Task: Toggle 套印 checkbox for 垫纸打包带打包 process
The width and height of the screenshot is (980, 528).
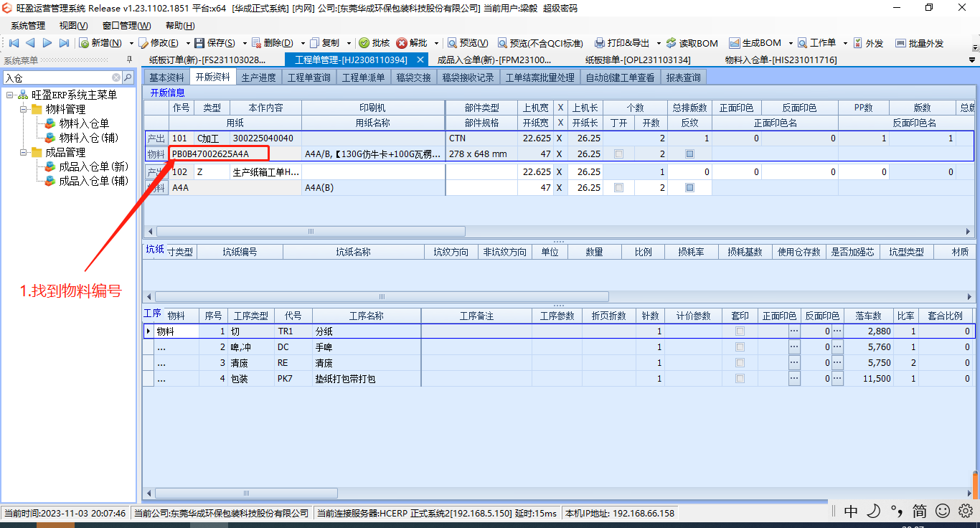Action: click(740, 379)
